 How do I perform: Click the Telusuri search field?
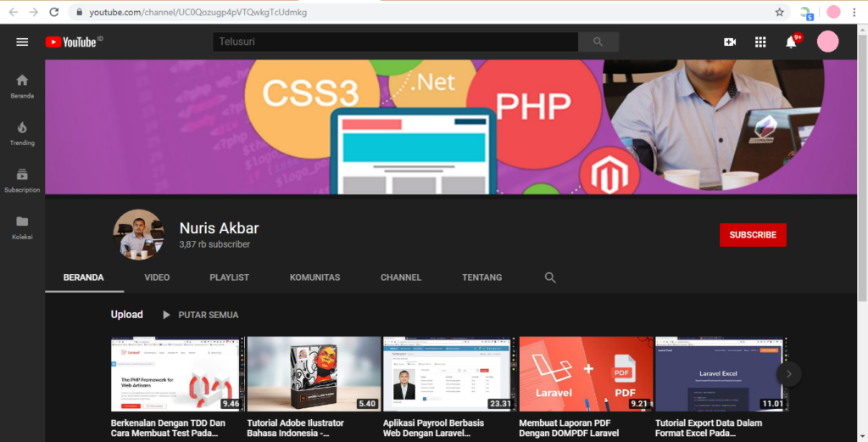pos(396,42)
